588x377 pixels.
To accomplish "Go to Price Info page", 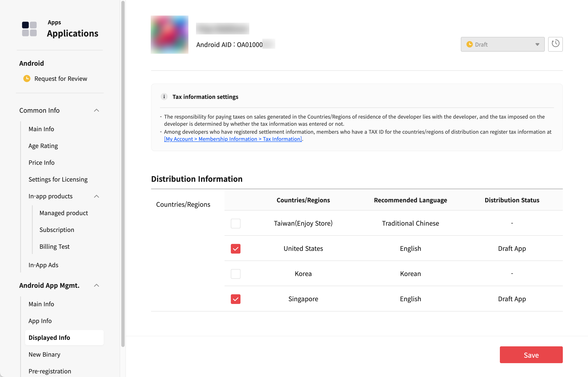I will pos(41,162).
